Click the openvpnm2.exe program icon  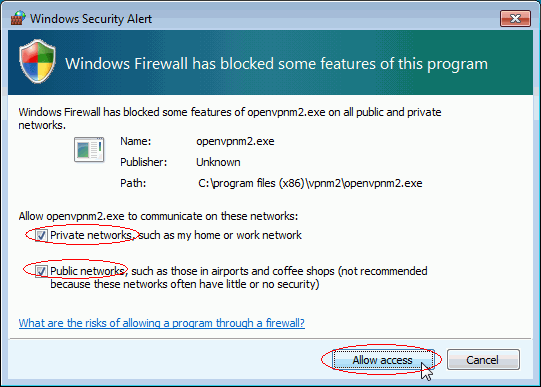(x=89, y=149)
